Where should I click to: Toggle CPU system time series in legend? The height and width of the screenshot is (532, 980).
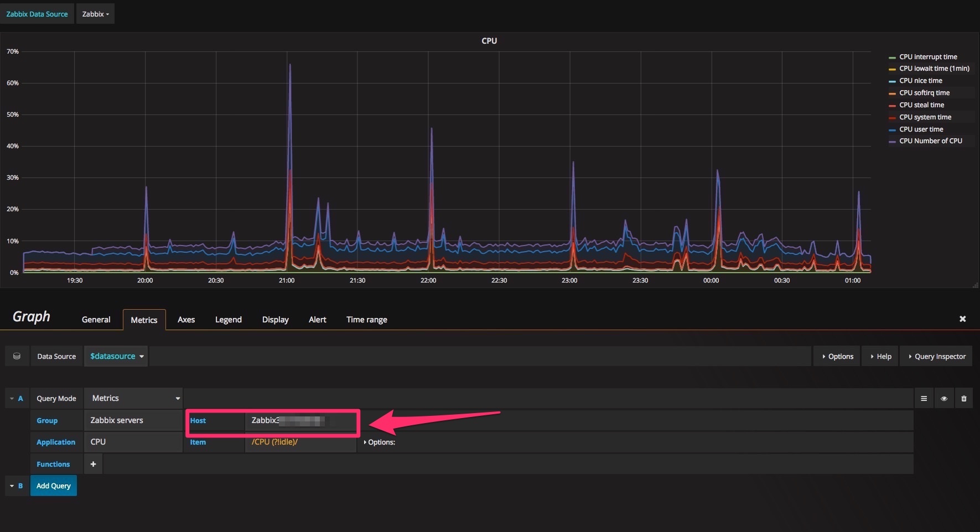pos(925,117)
